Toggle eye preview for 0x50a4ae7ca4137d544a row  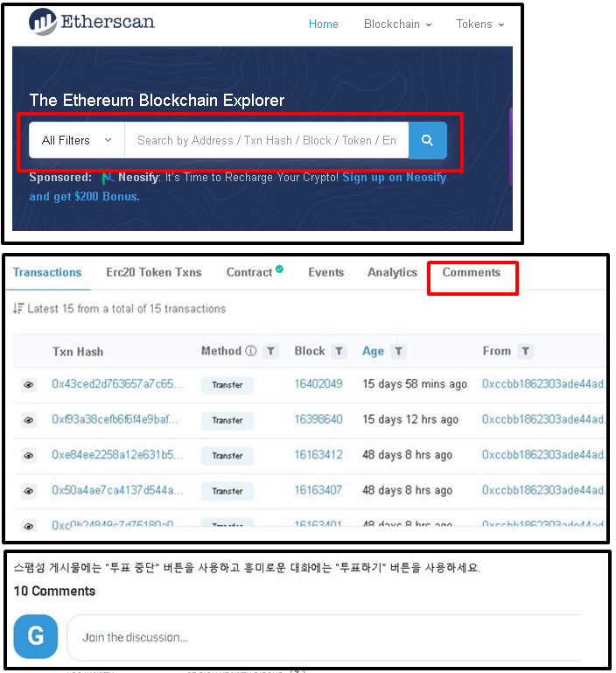tap(29, 491)
